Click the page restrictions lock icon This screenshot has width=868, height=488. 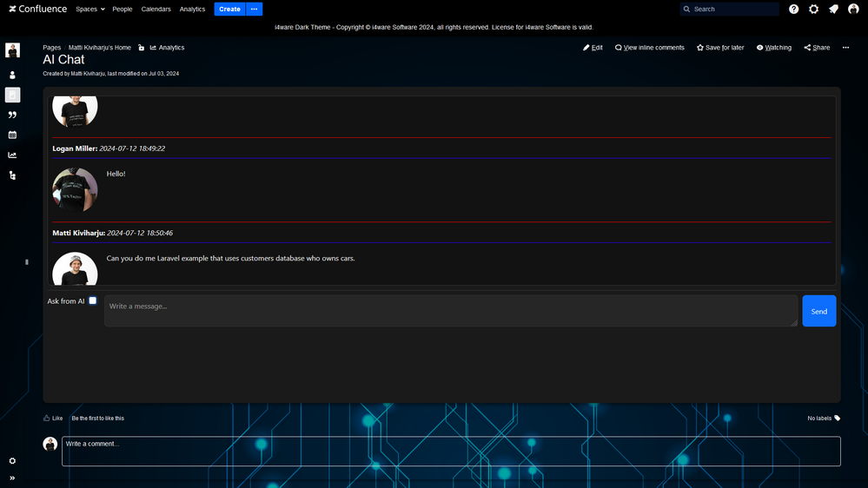pos(141,48)
